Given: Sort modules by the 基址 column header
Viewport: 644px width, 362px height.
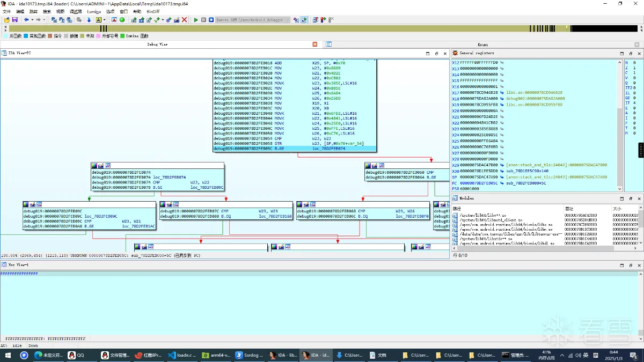Looking at the screenshot, I should [x=587, y=208].
